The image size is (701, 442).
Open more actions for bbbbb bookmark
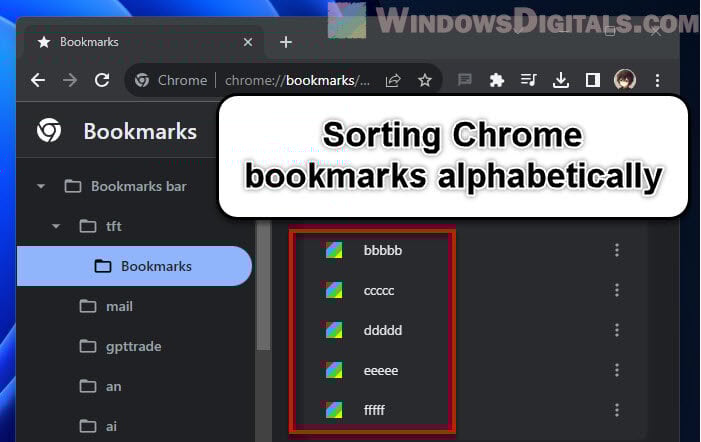[617, 250]
